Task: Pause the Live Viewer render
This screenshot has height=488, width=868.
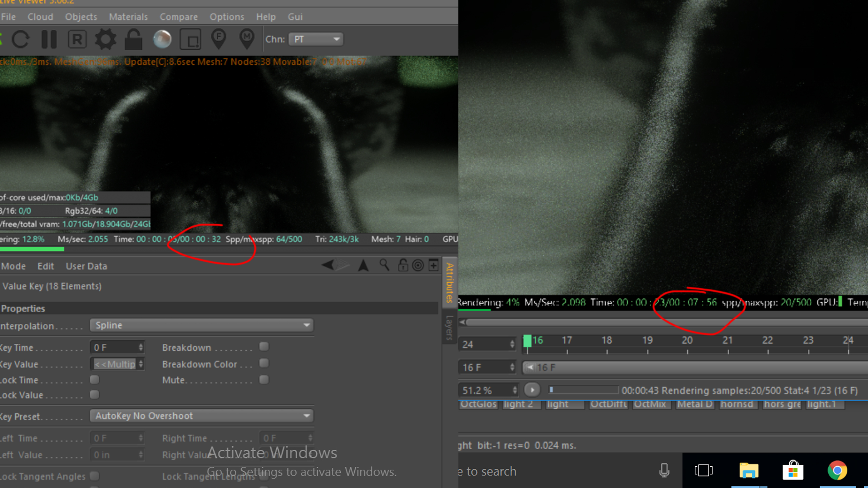Action: (49, 39)
